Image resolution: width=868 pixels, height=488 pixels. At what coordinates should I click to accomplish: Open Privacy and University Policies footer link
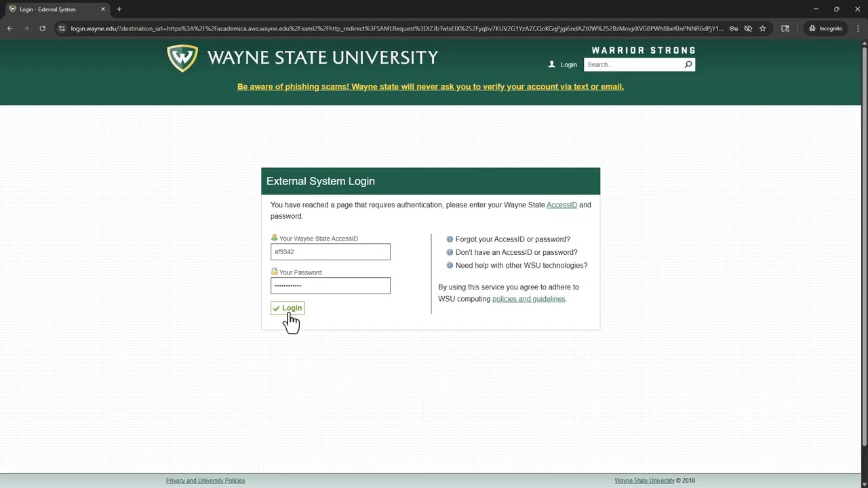(205, 481)
